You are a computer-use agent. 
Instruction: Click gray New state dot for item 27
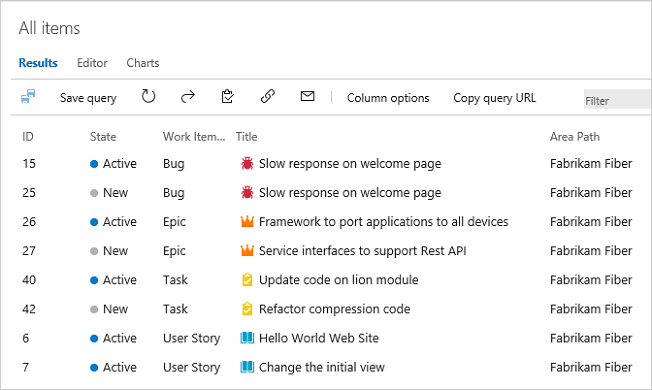94,251
